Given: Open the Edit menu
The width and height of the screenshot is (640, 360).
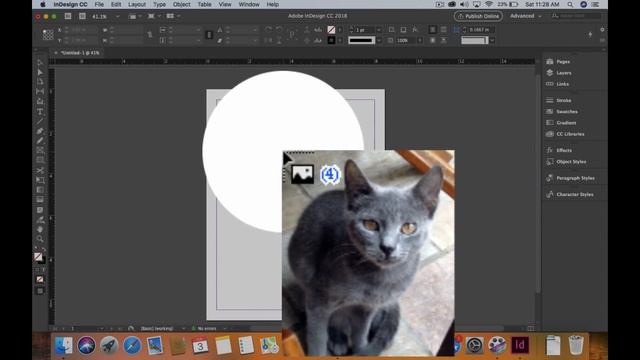Looking at the screenshot, I should click(x=116, y=4).
